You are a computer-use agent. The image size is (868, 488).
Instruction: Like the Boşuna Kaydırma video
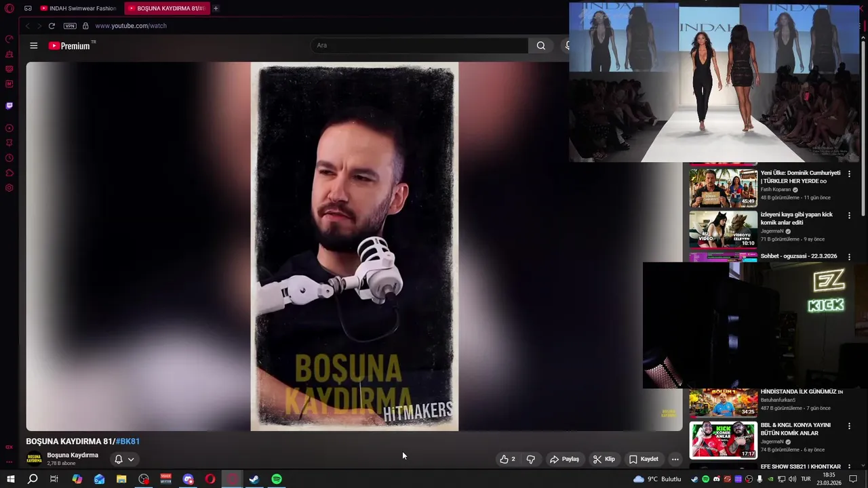tap(507, 459)
